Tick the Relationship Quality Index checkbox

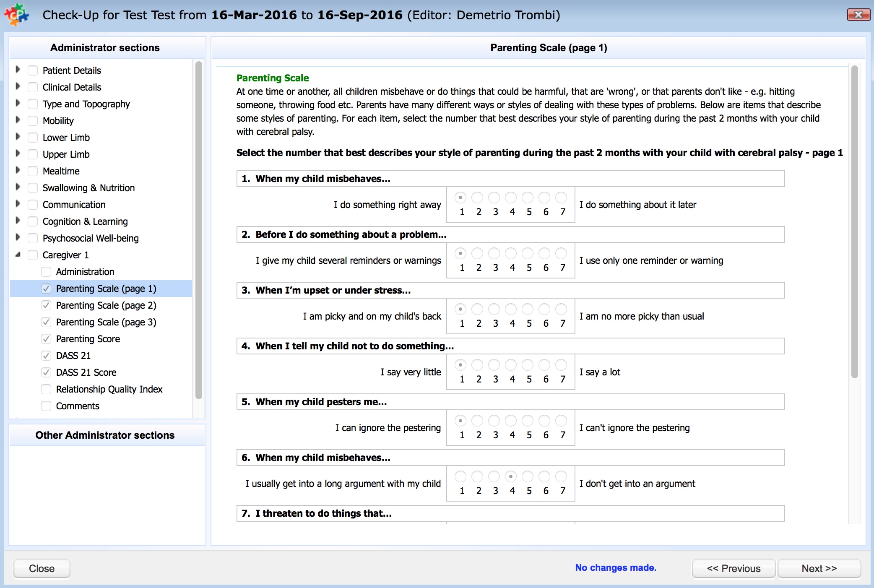pos(46,389)
